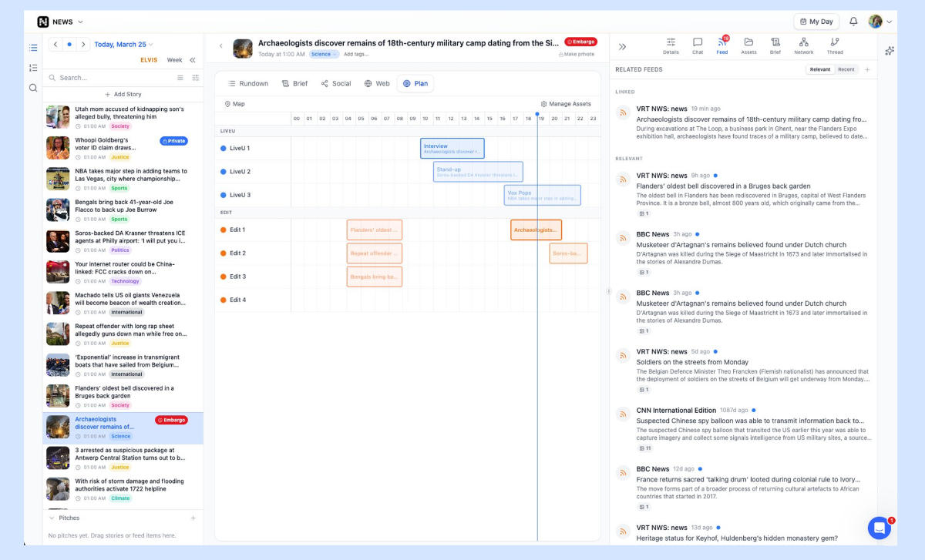
Task: Collapse the story list panel
Action: click(193, 60)
